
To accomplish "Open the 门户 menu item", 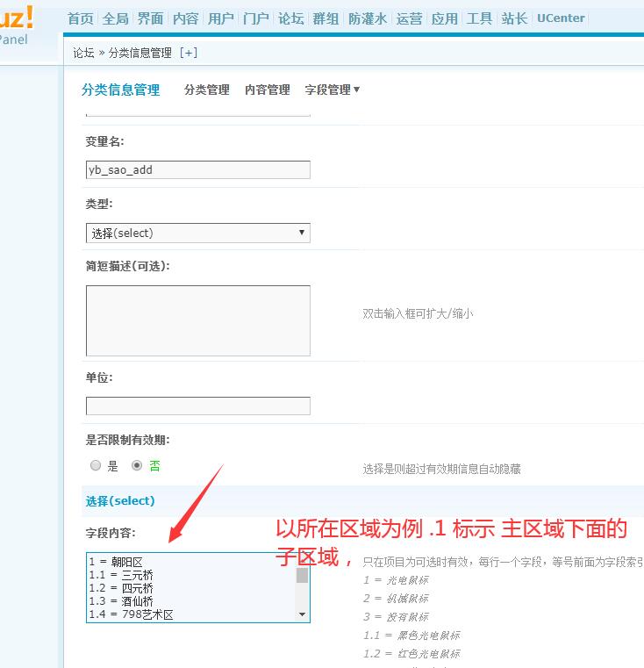I will pos(255,18).
